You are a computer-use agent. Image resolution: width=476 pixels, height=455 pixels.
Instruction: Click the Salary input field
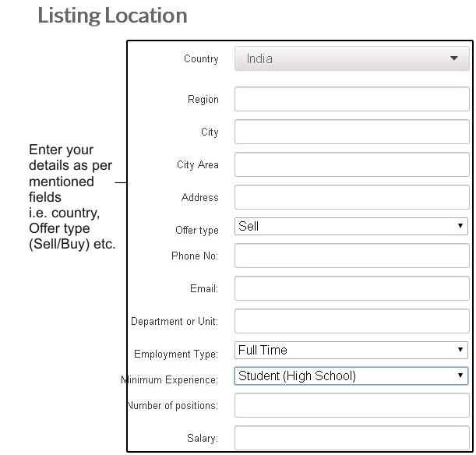(x=351, y=438)
